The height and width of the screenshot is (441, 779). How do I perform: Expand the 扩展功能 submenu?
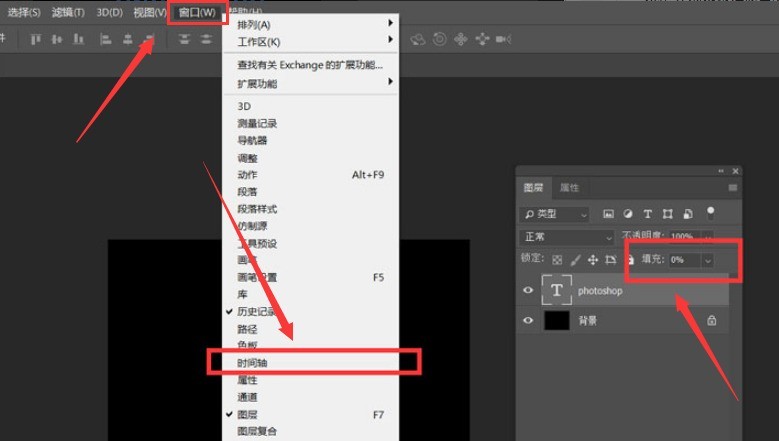coord(310,83)
